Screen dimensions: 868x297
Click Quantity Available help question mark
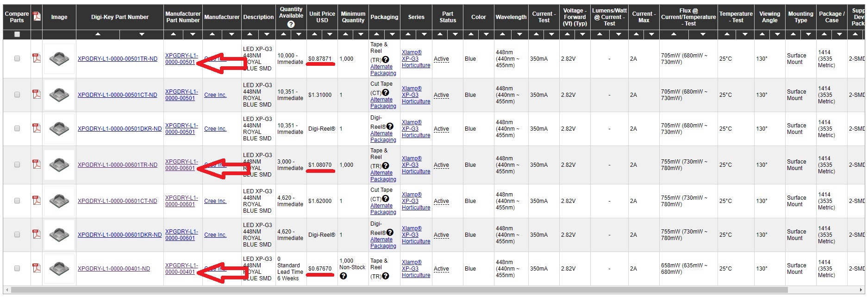click(x=291, y=25)
